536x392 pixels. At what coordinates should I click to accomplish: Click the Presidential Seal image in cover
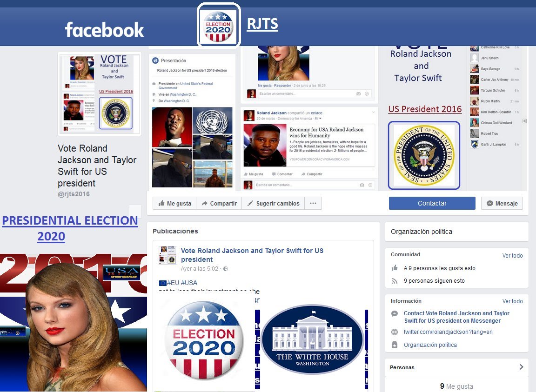click(x=424, y=155)
